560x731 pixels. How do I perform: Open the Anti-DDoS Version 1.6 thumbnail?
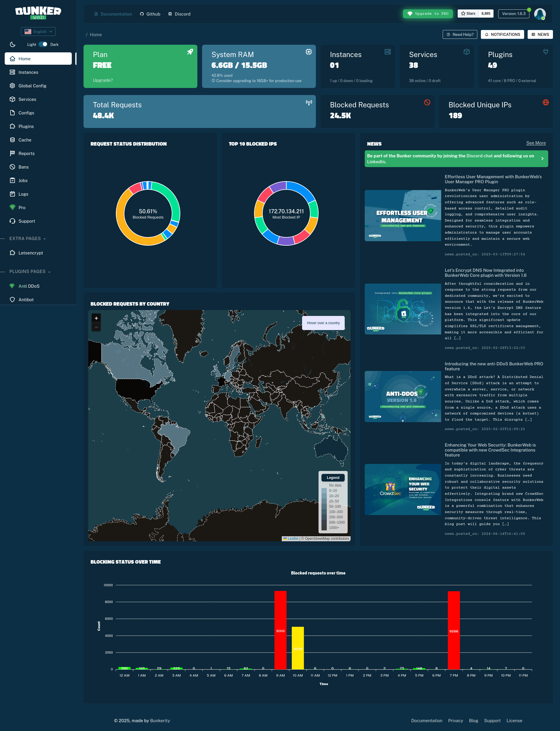tap(403, 397)
